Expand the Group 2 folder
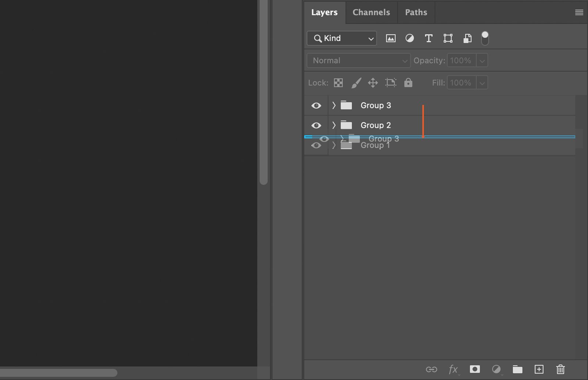 pyautogui.click(x=334, y=125)
